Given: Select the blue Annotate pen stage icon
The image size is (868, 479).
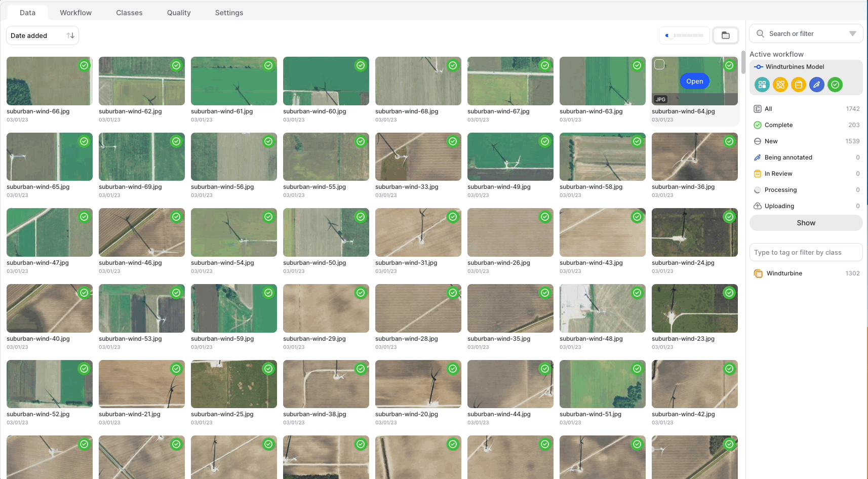Looking at the screenshot, I should point(817,85).
